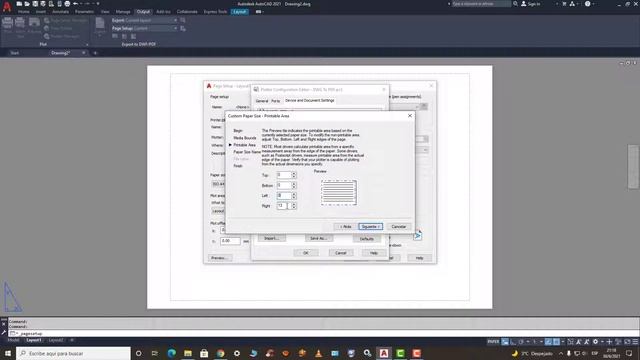The width and height of the screenshot is (640, 360).
Task: Click the Left margin spinner arrows
Action: coord(294,196)
